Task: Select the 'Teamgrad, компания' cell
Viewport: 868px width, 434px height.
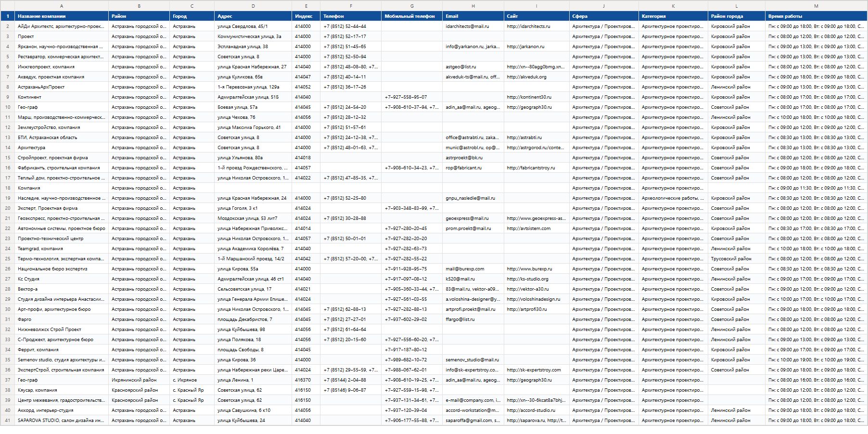Action: point(62,249)
